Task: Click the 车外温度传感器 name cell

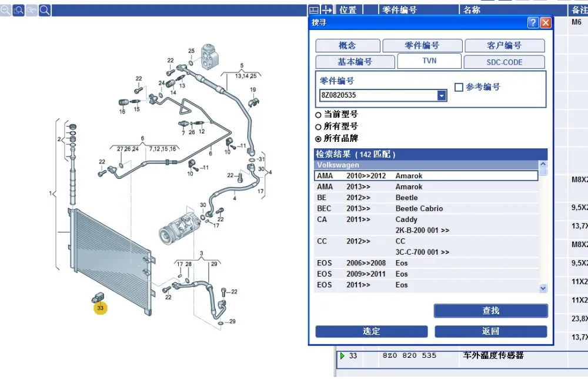Action: point(493,355)
